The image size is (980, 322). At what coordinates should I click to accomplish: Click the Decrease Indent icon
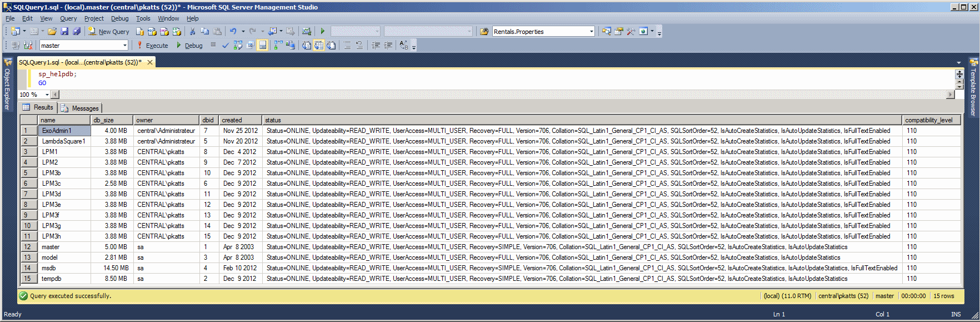(x=376, y=46)
